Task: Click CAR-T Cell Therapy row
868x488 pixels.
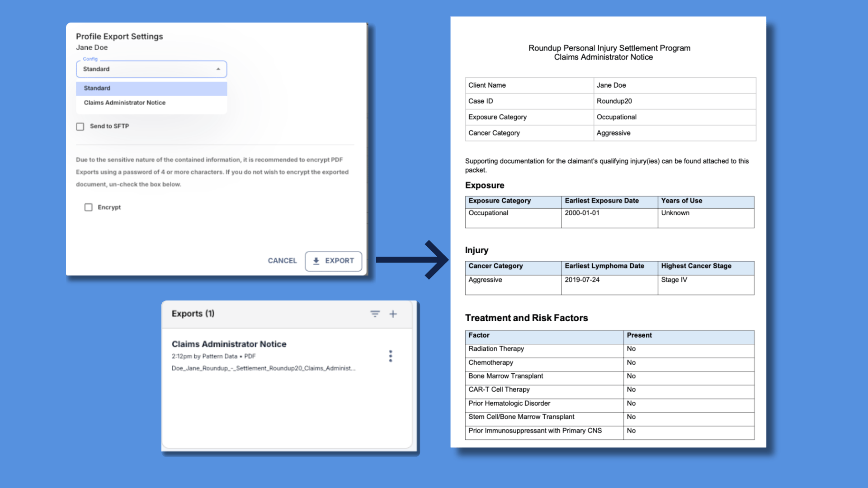Action: tap(609, 392)
